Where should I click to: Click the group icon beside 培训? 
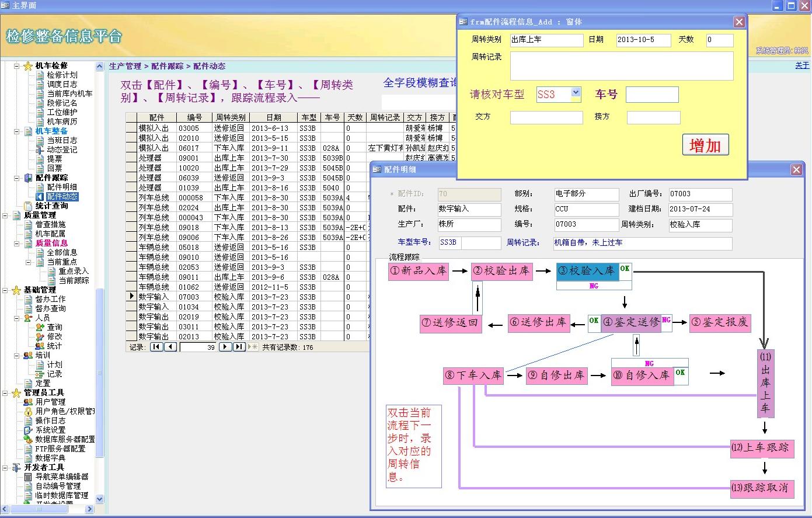click(x=28, y=355)
